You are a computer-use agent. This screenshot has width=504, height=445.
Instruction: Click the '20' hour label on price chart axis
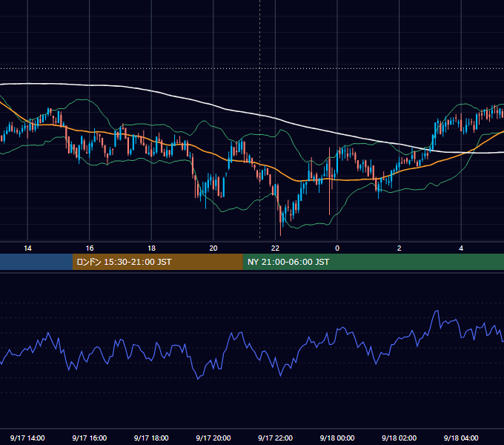(x=213, y=248)
